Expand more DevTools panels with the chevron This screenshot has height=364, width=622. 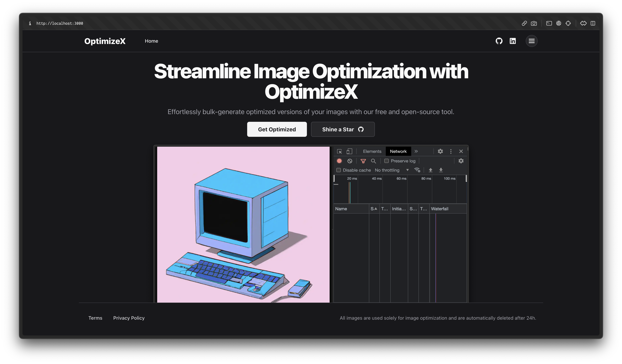416,151
